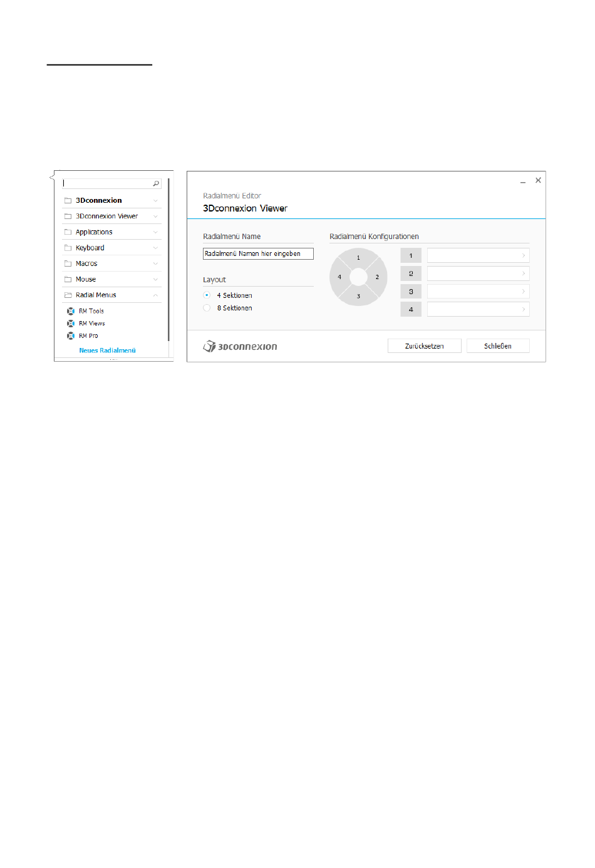595x868 pixels.
Task: Click section 1 of radial preview
Action: (x=358, y=257)
